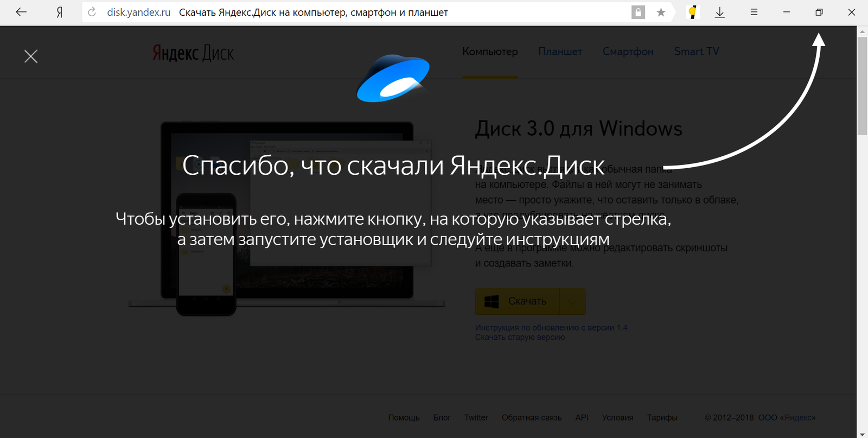Click the vertical scrollbar thumb
The height and width of the screenshot is (438, 868).
862,86
